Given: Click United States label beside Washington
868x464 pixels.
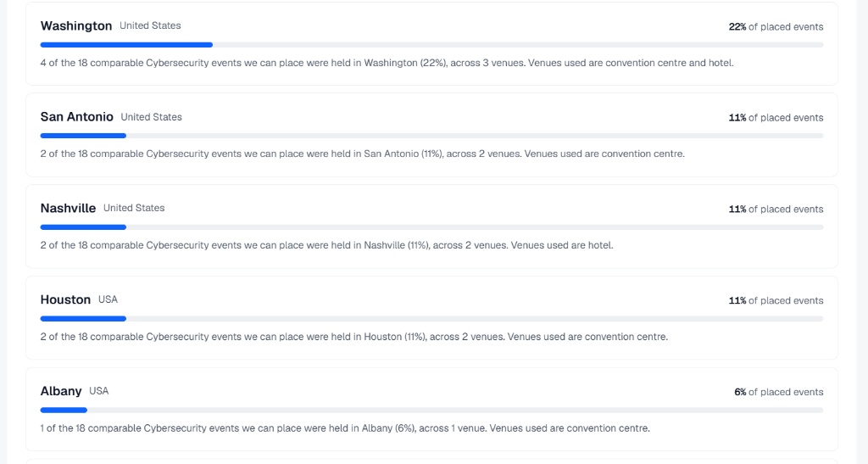Looking at the screenshot, I should pyautogui.click(x=150, y=26).
